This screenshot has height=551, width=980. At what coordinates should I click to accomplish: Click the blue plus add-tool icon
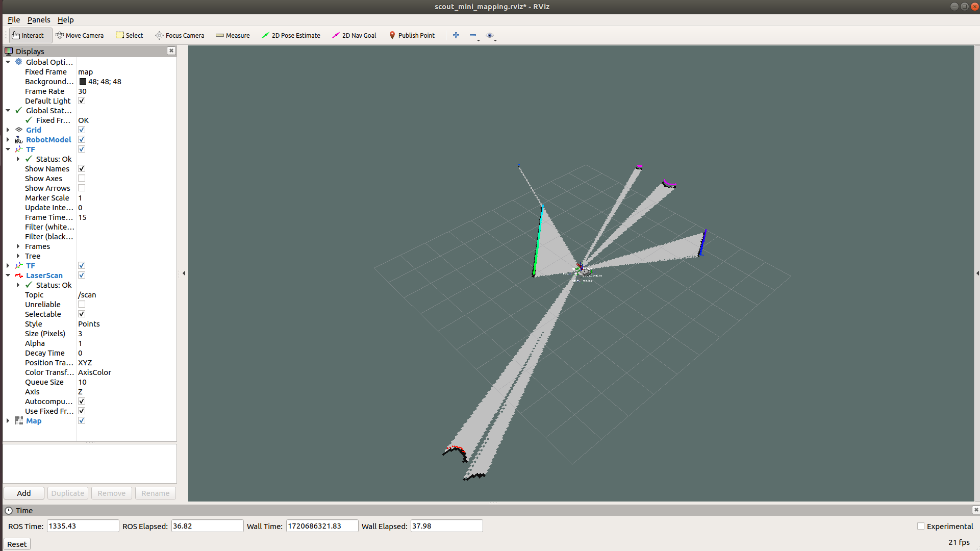pos(456,35)
